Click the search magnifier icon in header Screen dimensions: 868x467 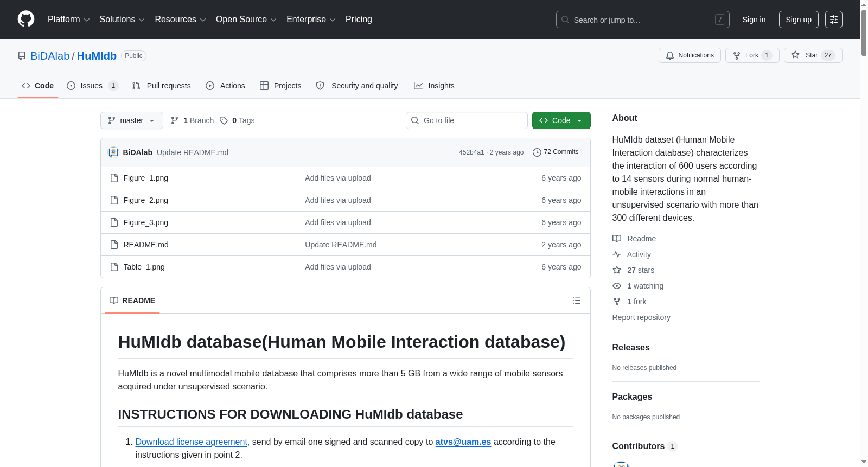coord(565,20)
